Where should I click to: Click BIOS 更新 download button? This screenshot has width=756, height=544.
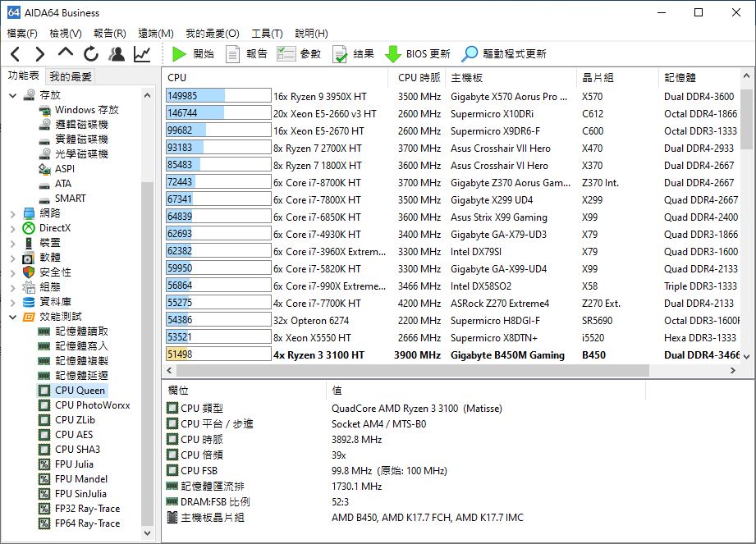418,54
